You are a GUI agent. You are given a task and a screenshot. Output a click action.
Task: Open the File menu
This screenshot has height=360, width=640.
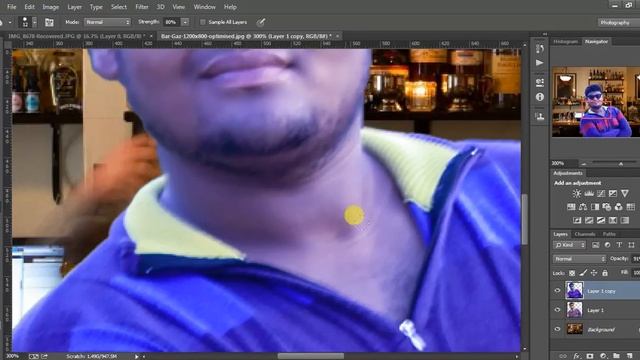(x=11, y=7)
